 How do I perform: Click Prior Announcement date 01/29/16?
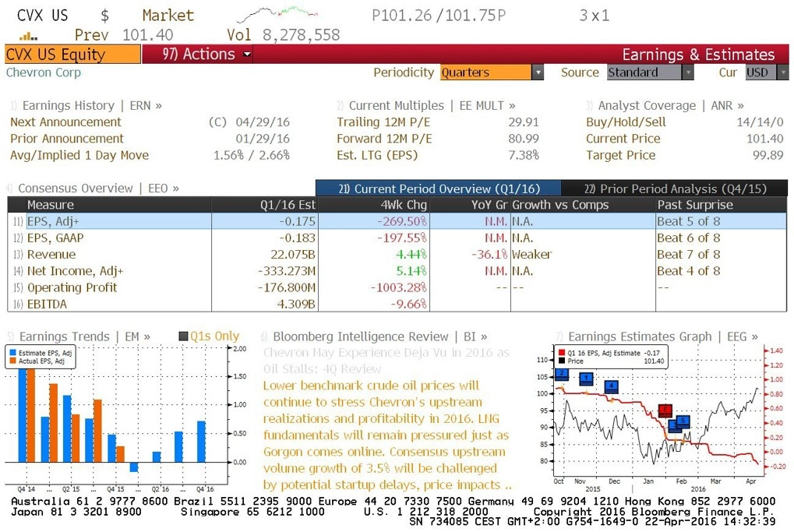click(x=263, y=139)
